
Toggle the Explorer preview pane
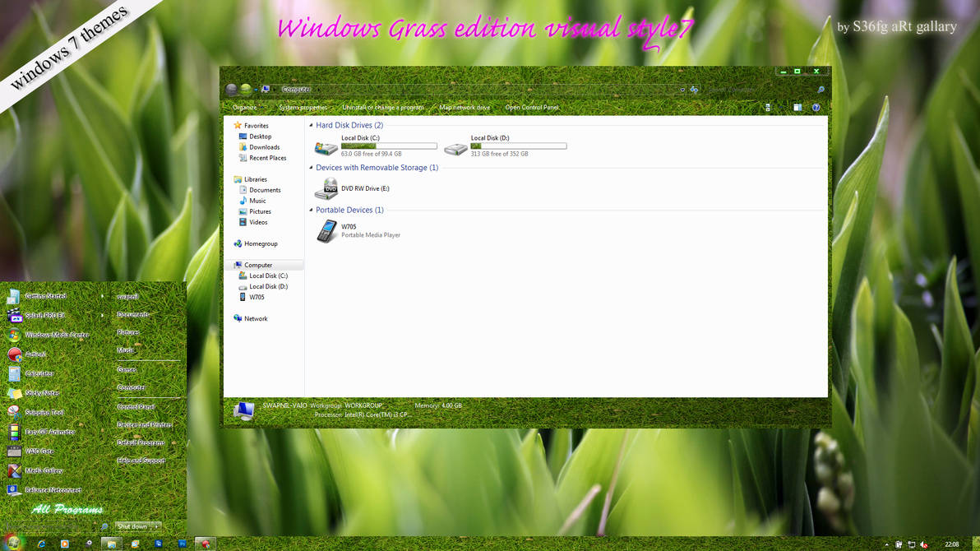796,107
